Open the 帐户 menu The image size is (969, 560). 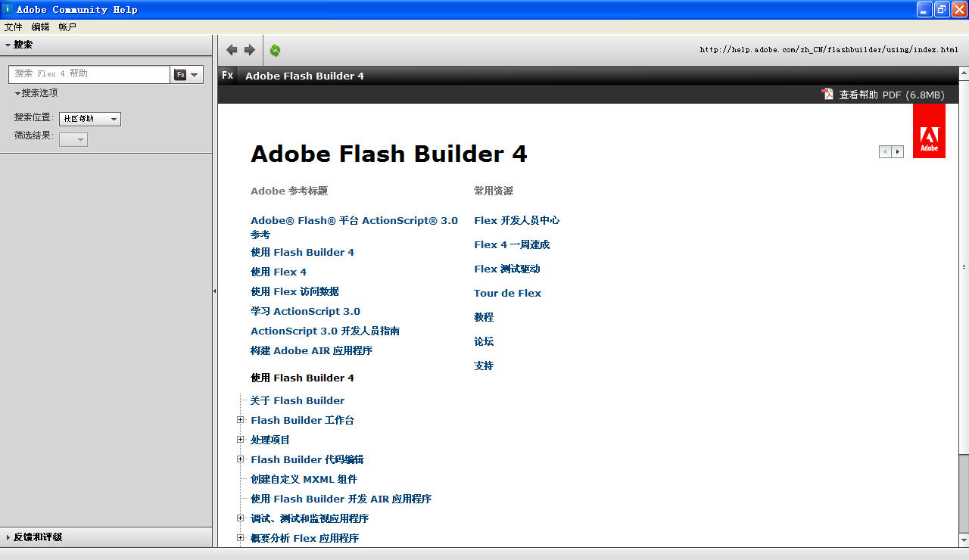pyautogui.click(x=67, y=26)
